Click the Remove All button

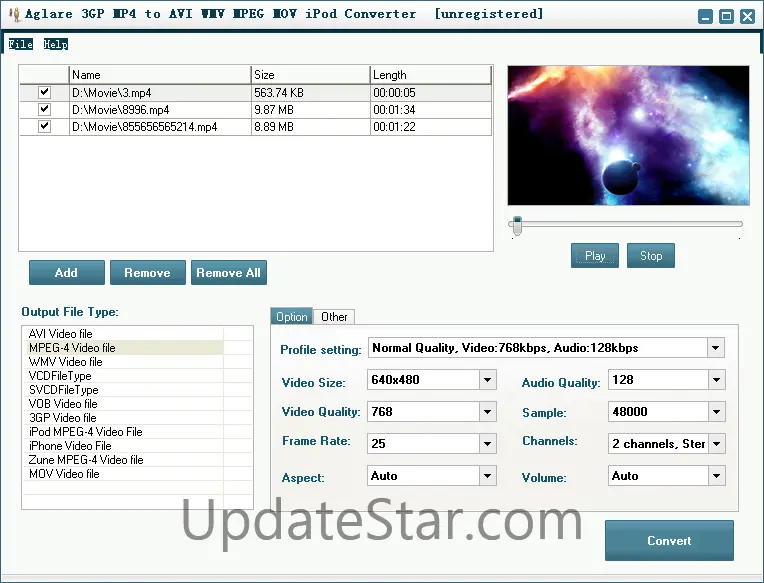coord(229,273)
